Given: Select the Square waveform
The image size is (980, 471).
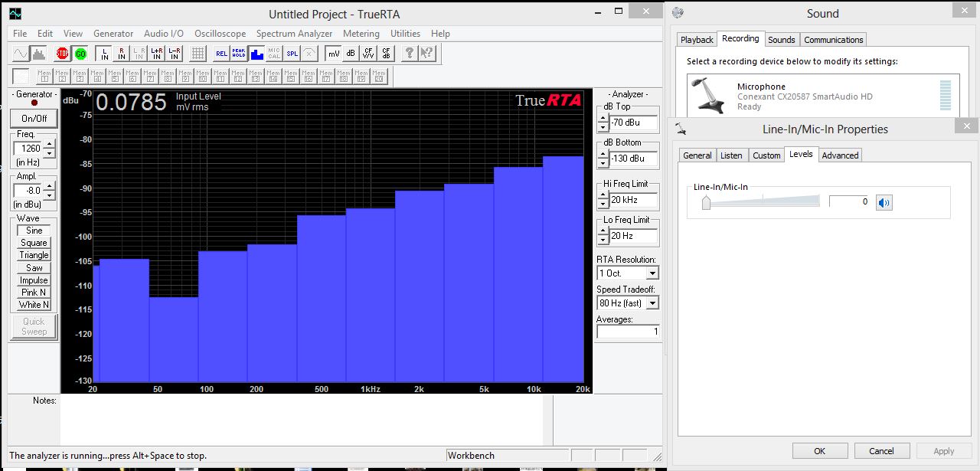Looking at the screenshot, I should (34, 243).
